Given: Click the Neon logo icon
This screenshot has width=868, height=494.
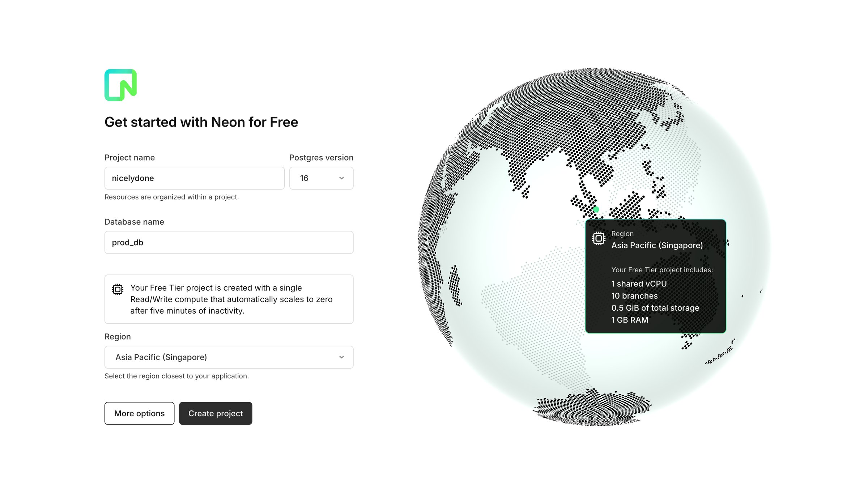Looking at the screenshot, I should coord(120,85).
